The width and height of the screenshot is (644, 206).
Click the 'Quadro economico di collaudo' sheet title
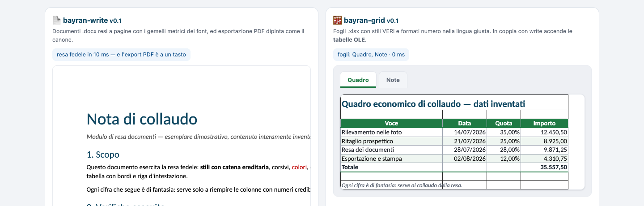[433, 104]
